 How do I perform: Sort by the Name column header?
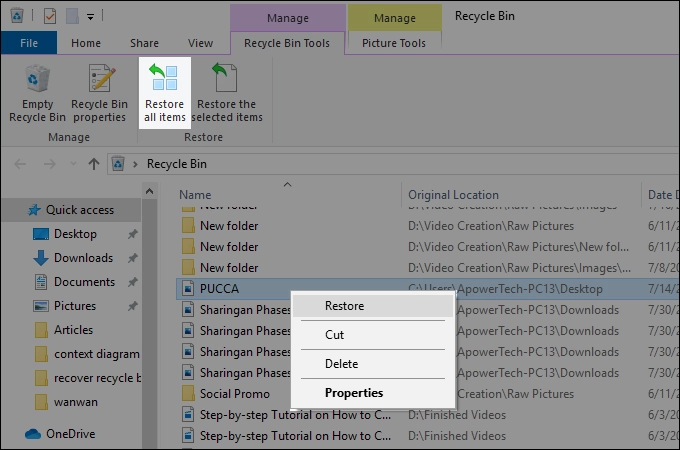point(195,195)
